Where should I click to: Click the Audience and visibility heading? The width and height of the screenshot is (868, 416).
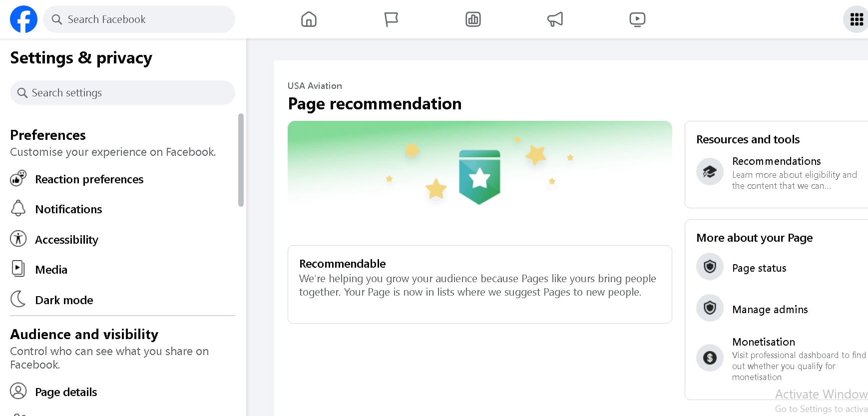point(84,334)
